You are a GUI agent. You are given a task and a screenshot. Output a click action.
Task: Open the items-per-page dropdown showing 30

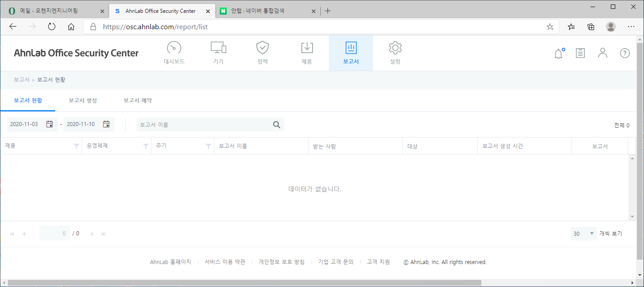pyautogui.click(x=583, y=233)
